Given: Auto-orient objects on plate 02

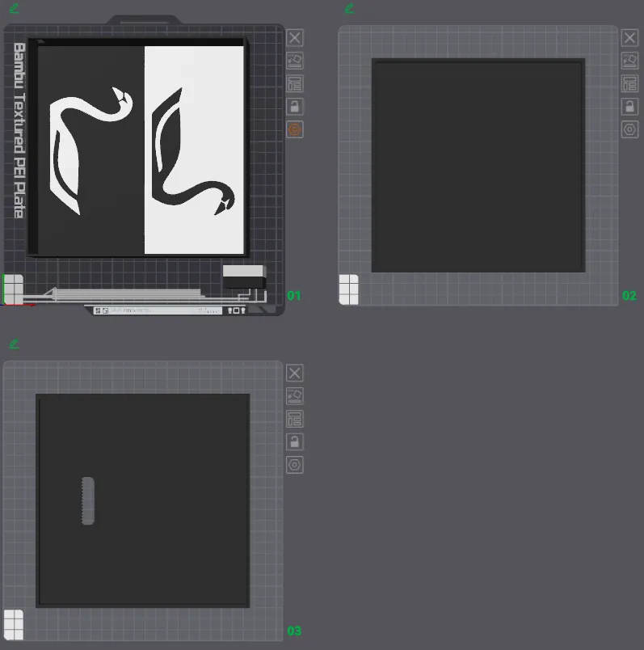Looking at the screenshot, I should click(629, 61).
